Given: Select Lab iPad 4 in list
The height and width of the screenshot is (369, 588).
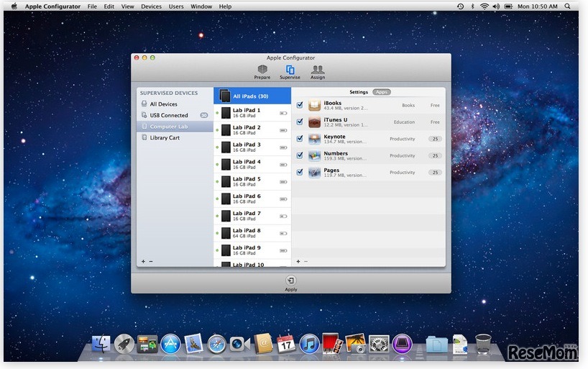Looking at the screenshot, I should (252, 165).
